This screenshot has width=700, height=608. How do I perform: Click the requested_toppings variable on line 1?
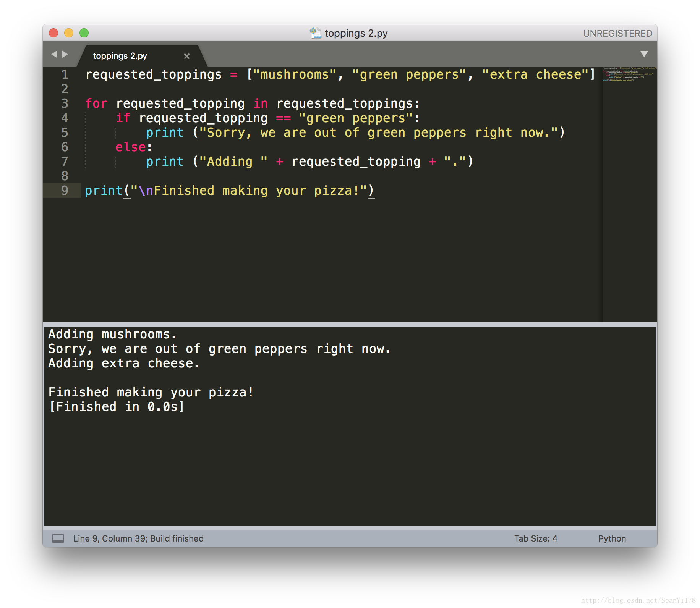coord(154,74)
